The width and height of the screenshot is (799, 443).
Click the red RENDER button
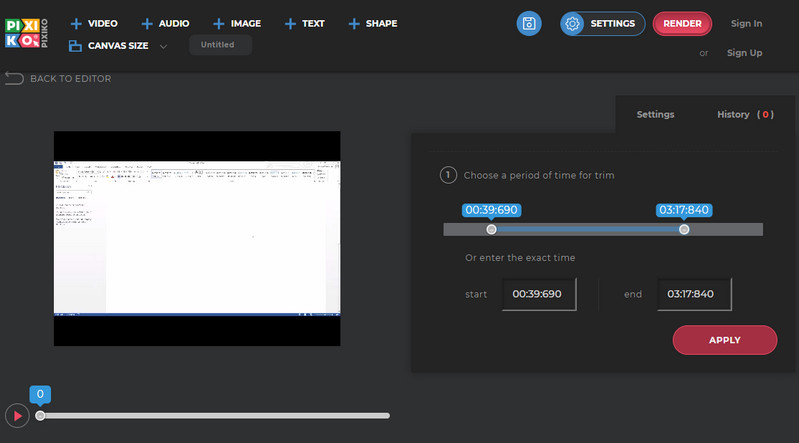pos(682,24)
